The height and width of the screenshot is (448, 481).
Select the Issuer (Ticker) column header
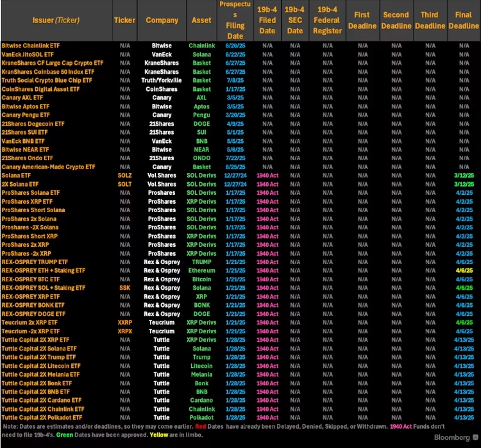pos(55,20)
